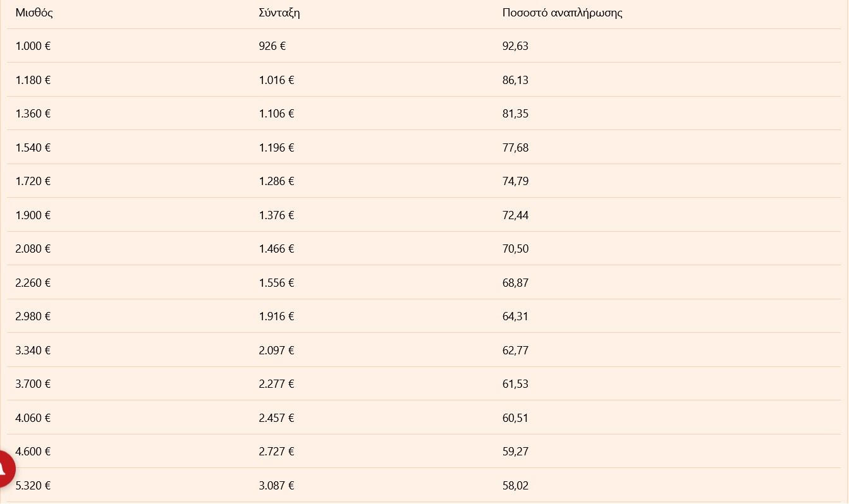Click the 92,63 replacement rate value
849x504 pixels.
point(515,46)
